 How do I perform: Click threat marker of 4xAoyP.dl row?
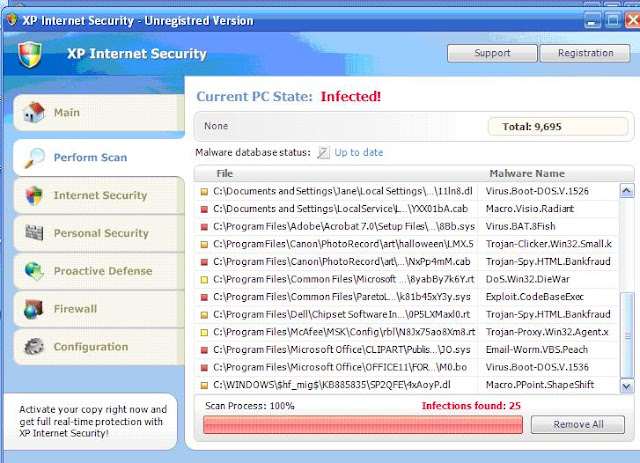(204, 385)
